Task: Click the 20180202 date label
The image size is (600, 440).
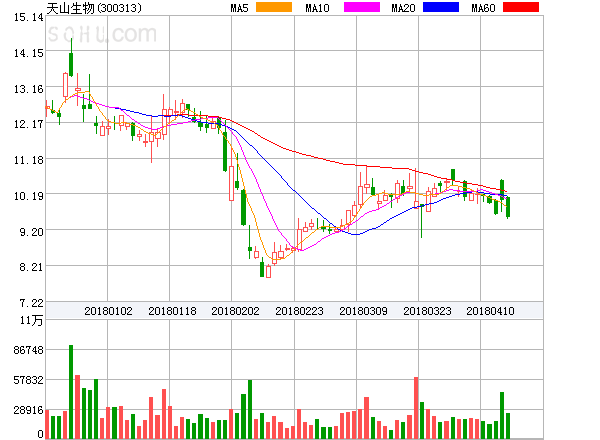Action: point(235,311)
